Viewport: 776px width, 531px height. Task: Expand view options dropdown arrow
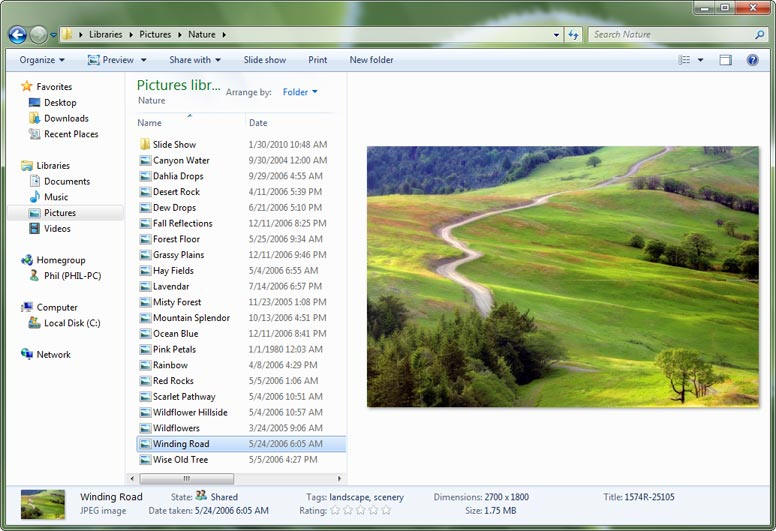(x=700, y=60)
